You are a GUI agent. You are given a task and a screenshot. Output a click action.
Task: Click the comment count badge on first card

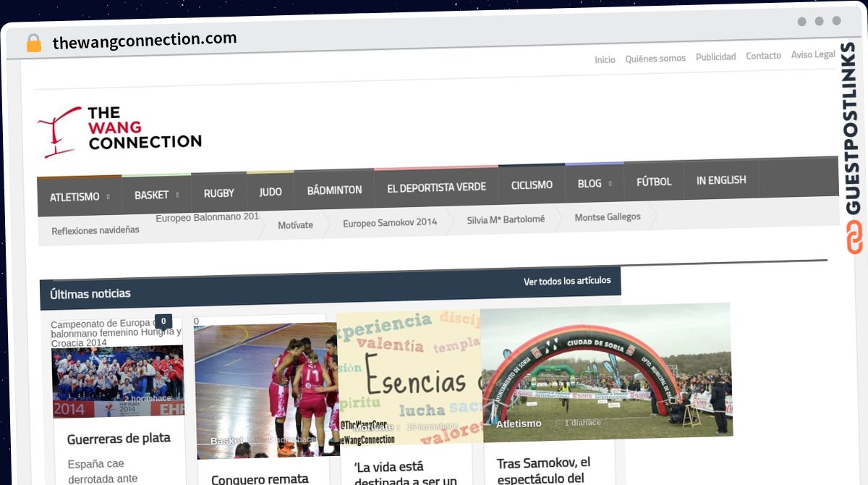(x=163, y=321)
